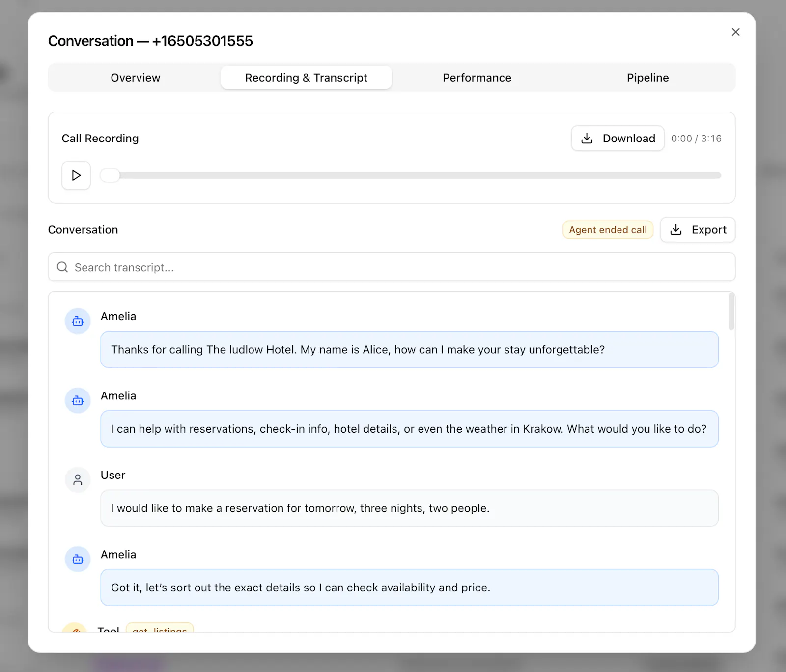Click the bot avatar beside the Ludlow Hotel greeting

point(78,321)
